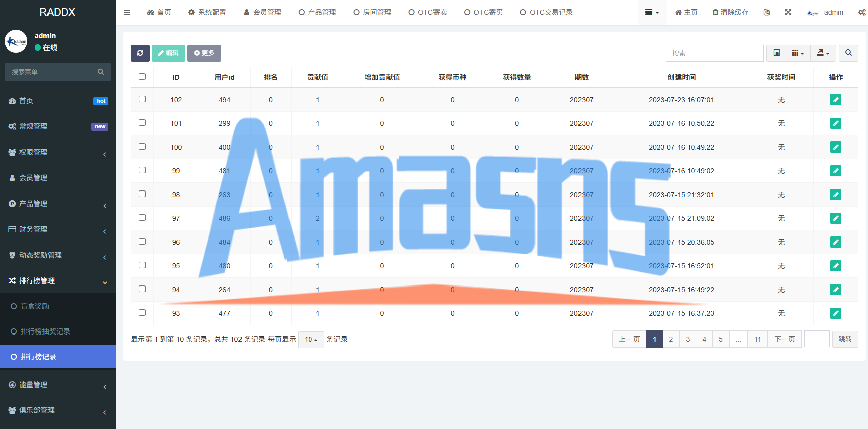Viewport: 868px width, 429px height.
Task: Open the page size 10 dropdown
Action: tap(311, 340)
